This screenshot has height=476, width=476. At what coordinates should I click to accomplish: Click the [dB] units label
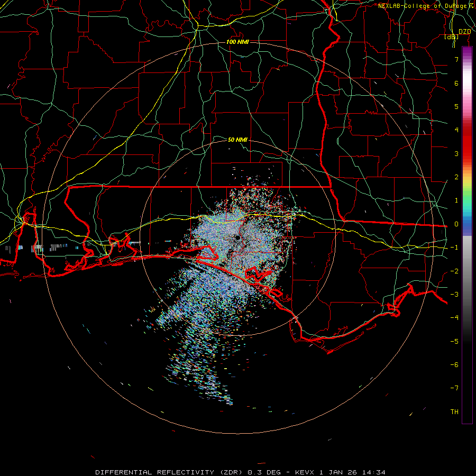(x=452, y=36)
